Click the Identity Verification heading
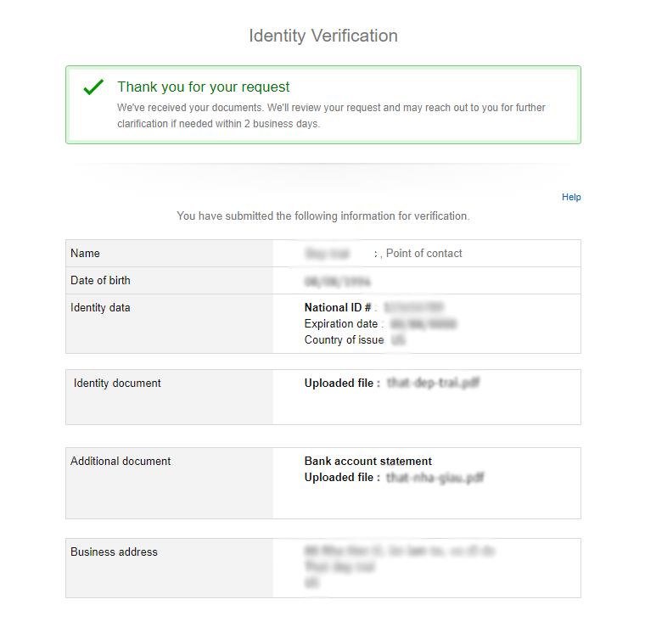Image resolution: width=645 pixels, height=644 pixels. coord(323,36)
